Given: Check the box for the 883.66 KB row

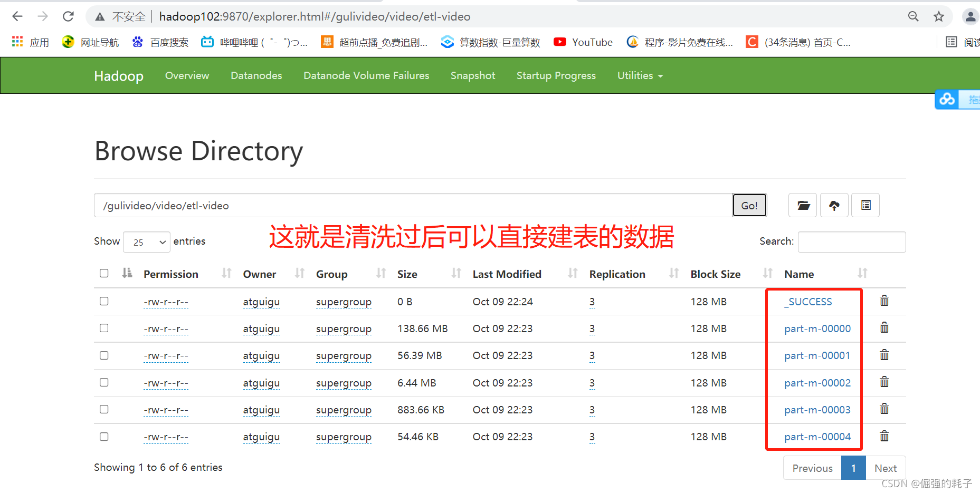Looking at the screenshot, I should (x=104, y=409).
